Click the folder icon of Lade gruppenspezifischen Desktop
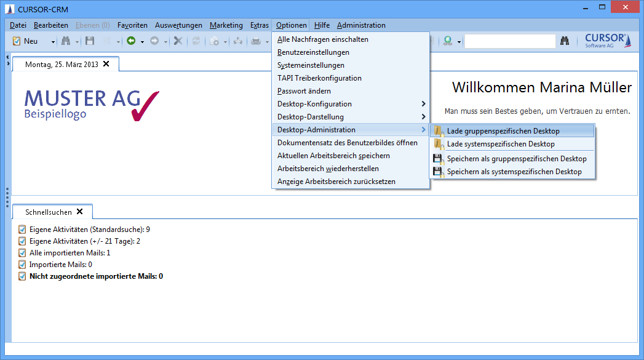This screenshot has width=644, height=360. click(437, 131)
